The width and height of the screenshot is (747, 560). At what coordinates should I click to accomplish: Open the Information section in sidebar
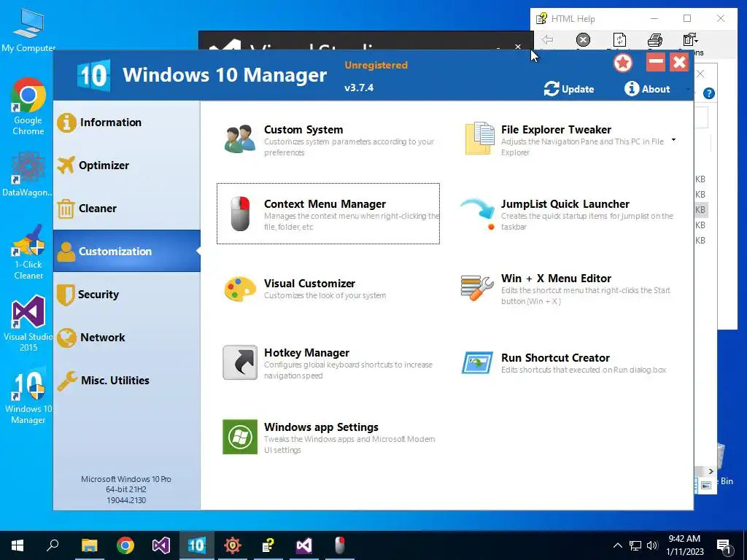(127, 122)
